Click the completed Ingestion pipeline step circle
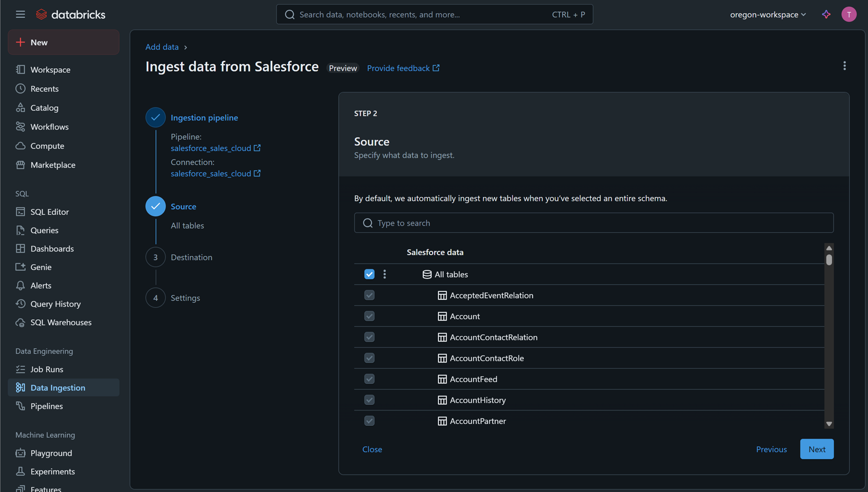 pyautogui.click(x=155, y=117)
